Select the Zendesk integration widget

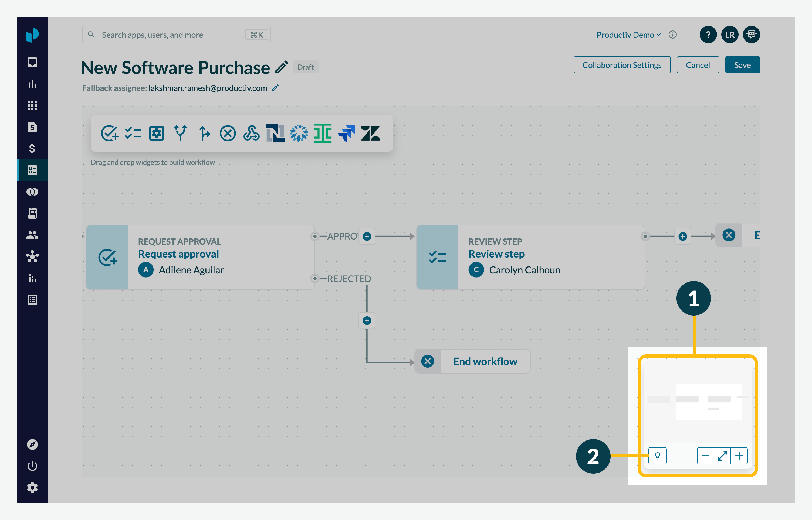(370, 133)
